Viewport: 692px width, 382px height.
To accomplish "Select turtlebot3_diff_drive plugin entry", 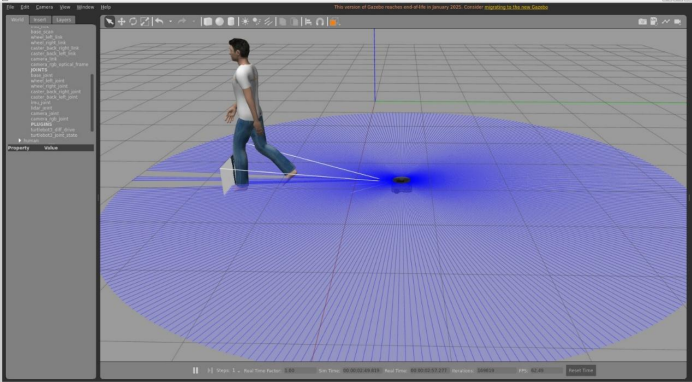I will [53, 130].
